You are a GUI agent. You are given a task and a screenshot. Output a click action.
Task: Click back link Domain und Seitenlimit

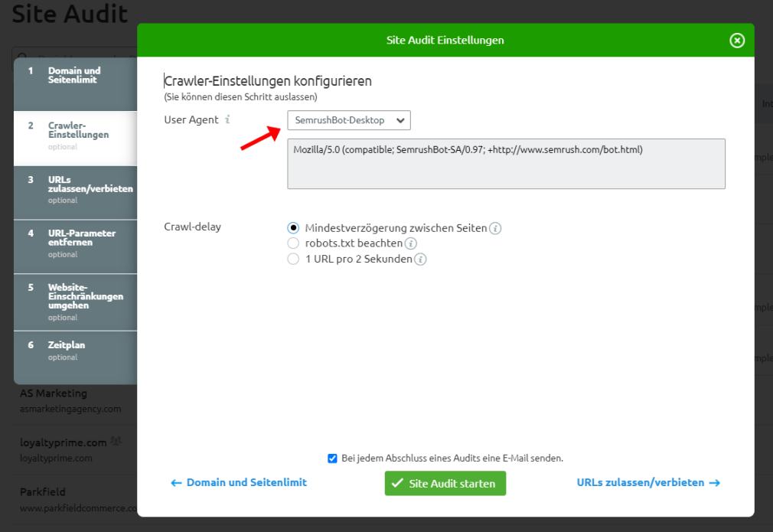point(239,483)
